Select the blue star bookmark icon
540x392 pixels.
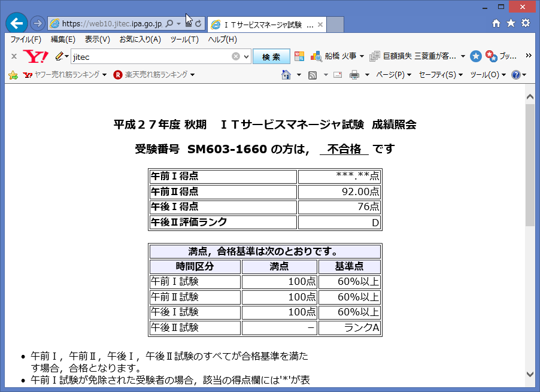pyautogui.click(x=475, y=56)
